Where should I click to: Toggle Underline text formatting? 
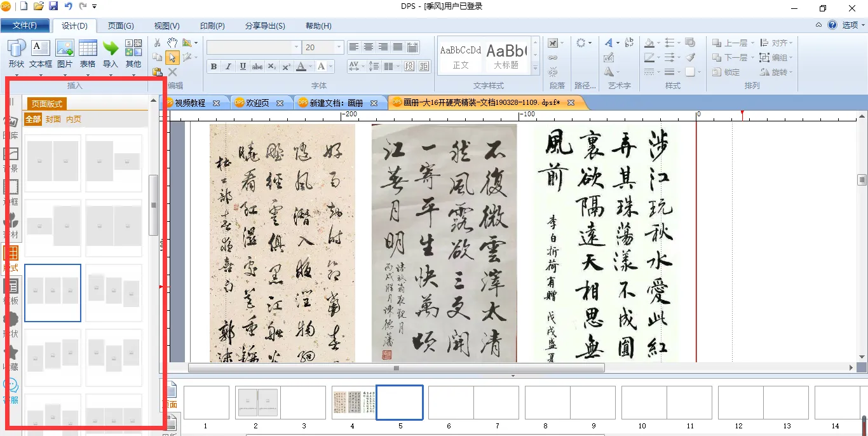[243, 67]
